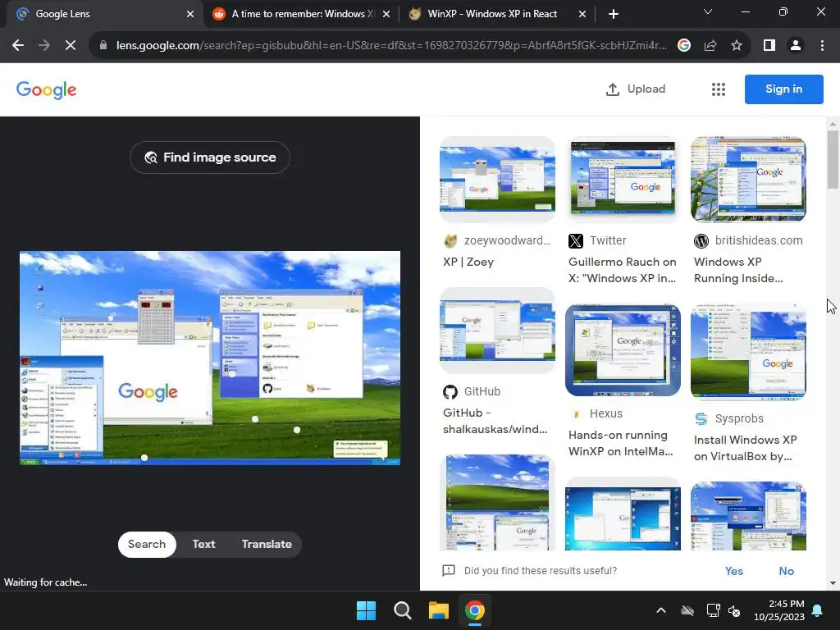Switch to the WinXP - Windows XP in React tab

pyautogui.click(x=497, y=14)
